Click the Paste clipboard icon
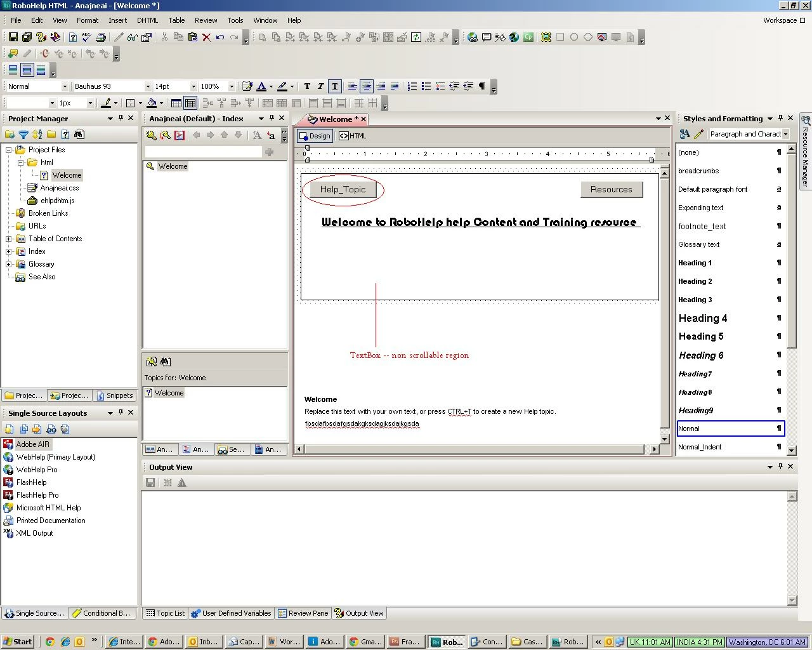Screen dimensions: 812x650 coord(192,37)
